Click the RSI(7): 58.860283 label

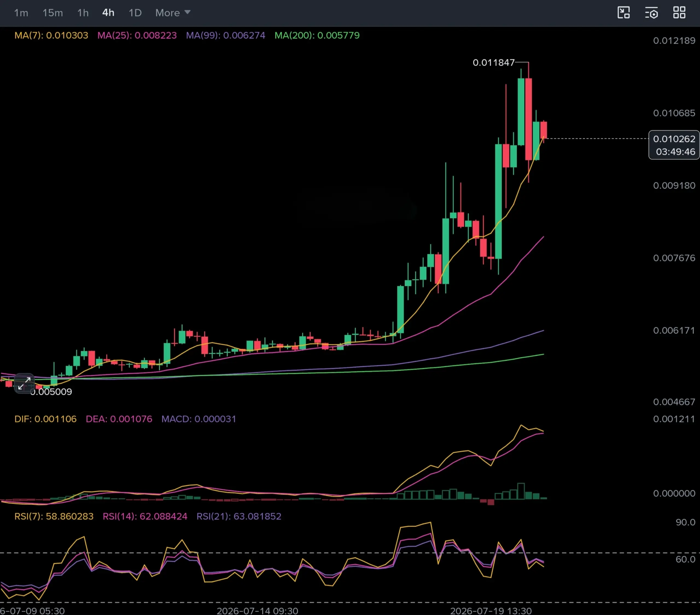(54, 516)
